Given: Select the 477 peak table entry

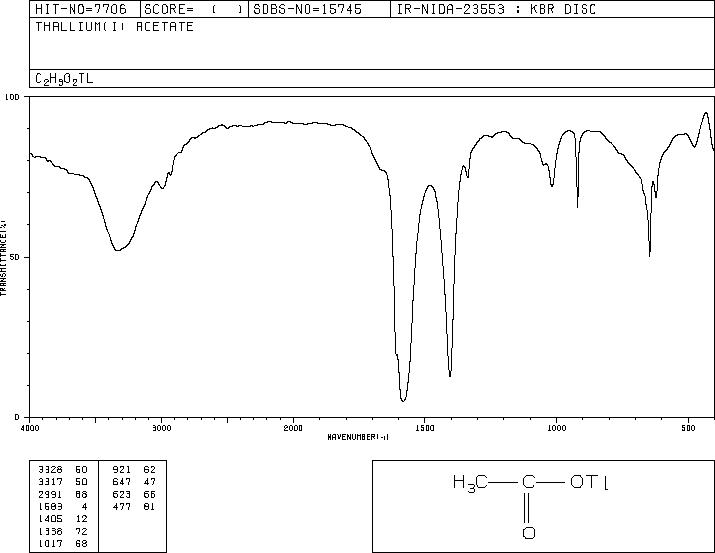Looking at the screenshot, I should pos(134,506).
